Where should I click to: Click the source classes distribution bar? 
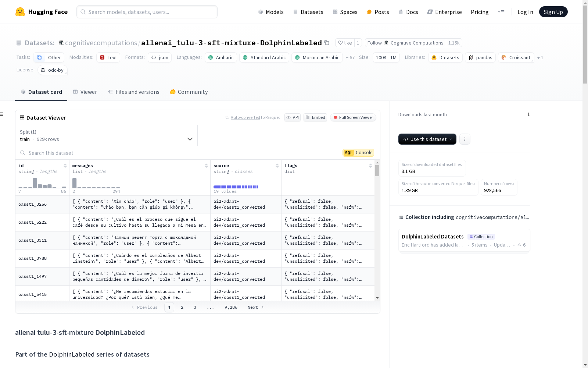click(237, 187)
